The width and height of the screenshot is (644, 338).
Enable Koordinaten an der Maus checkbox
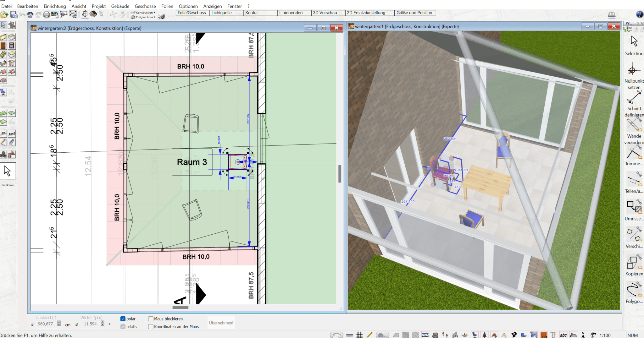pyautogui.click(x=151, y=327)
